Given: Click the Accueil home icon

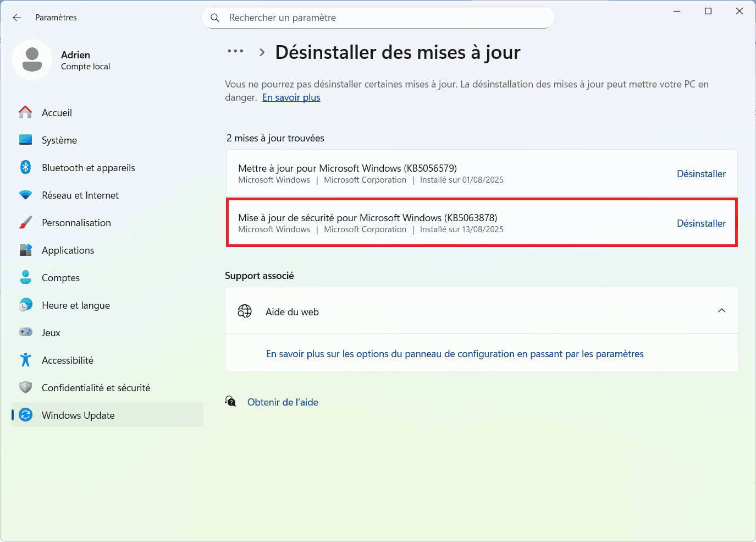Looking at the screenshot, I should (25, 112).
